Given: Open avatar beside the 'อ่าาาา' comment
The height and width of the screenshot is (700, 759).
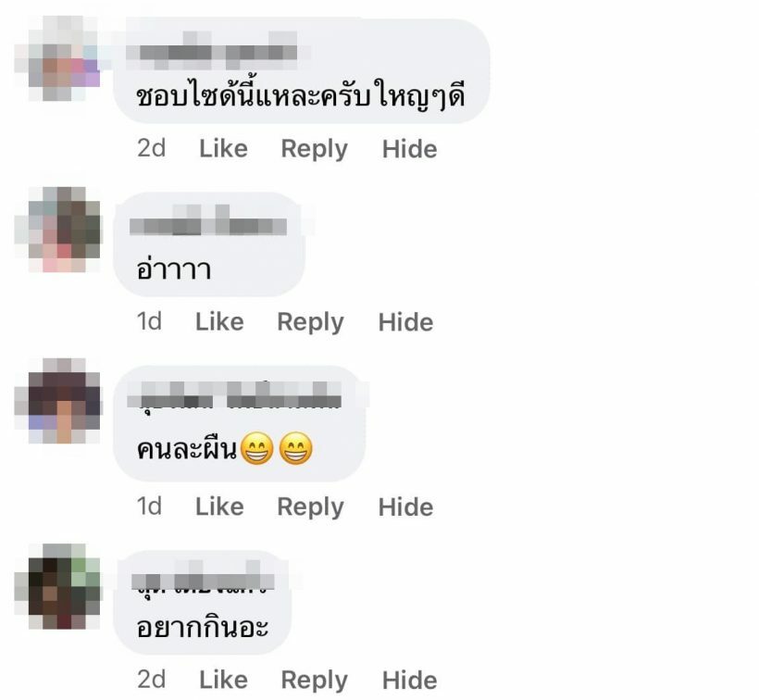Looking at the screenshot, I should pos(57,230).
